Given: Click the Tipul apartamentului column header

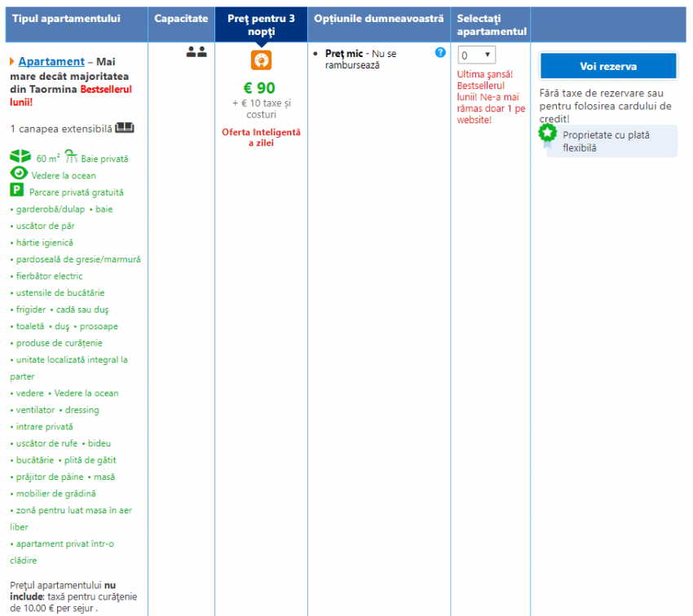Looking at the screenshot, I should click(x=66, y=19).
